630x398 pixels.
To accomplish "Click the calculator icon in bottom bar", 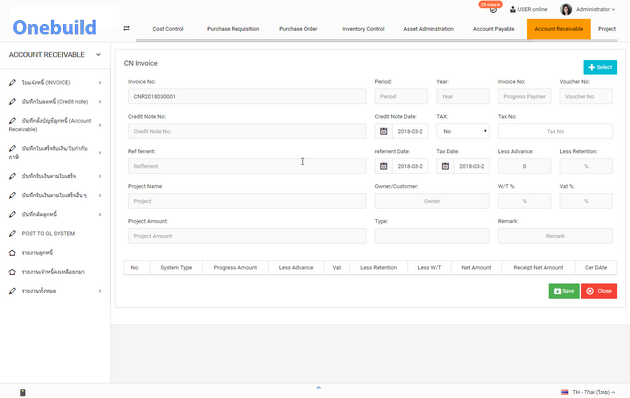I will (x=22, y=392).
